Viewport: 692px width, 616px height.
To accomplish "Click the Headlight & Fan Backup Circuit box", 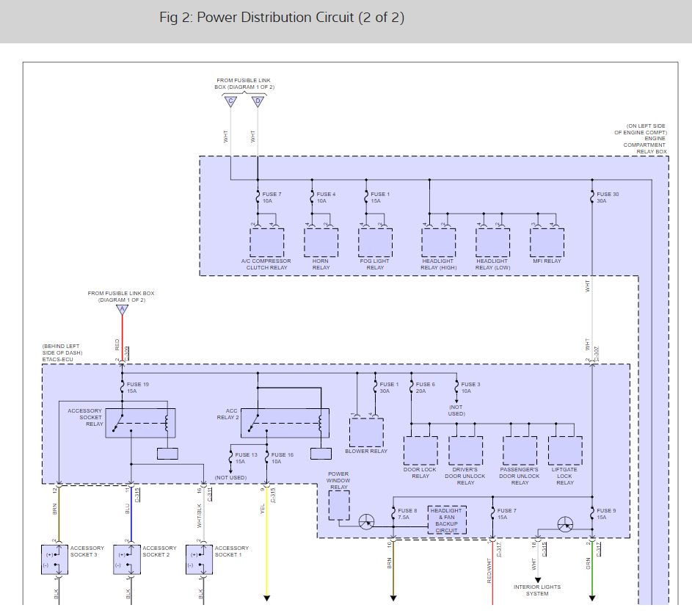I will (x=446, y=519).
